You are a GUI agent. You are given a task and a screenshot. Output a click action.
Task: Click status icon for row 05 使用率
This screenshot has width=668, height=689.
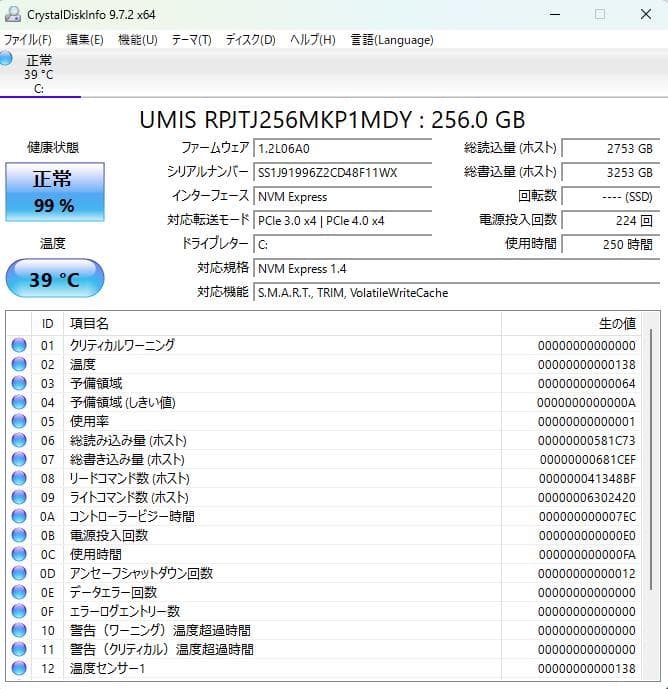19,421
